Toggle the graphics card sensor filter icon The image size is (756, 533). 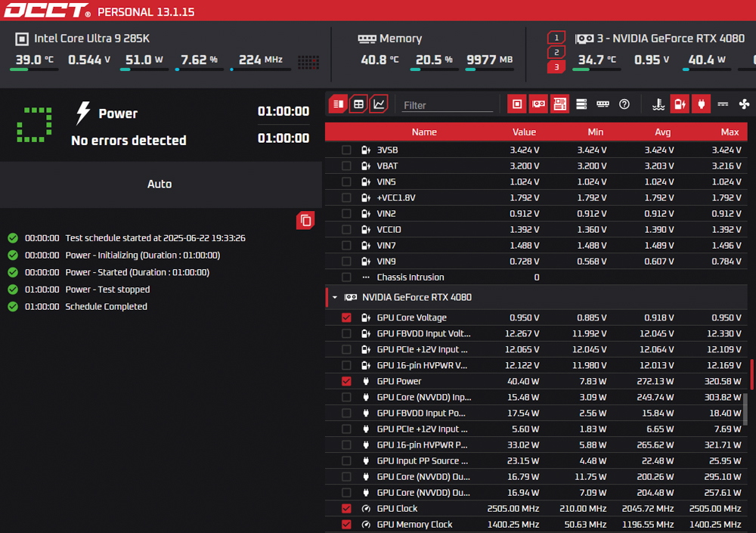(538, 104)
